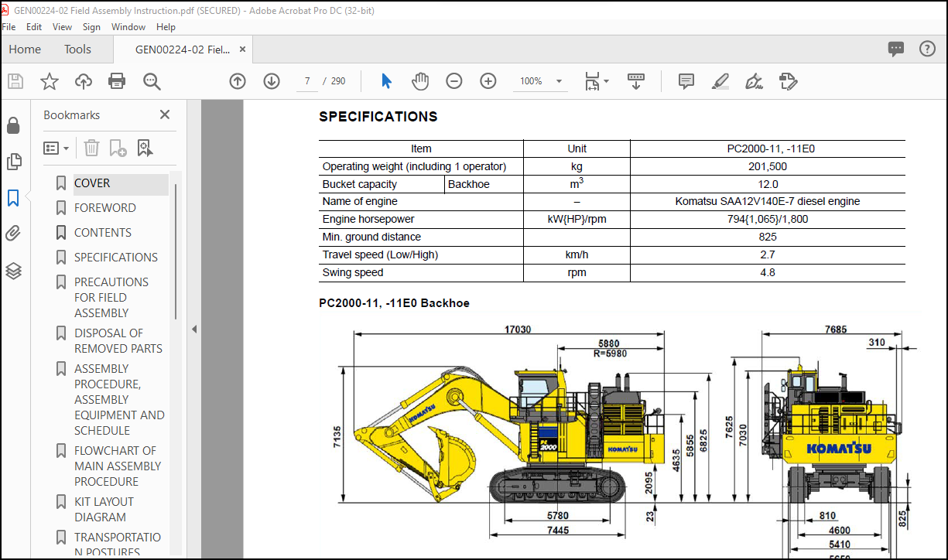
Task: Switch to the Tools tab
Action: pyautogui.click(x=77, y=49)
